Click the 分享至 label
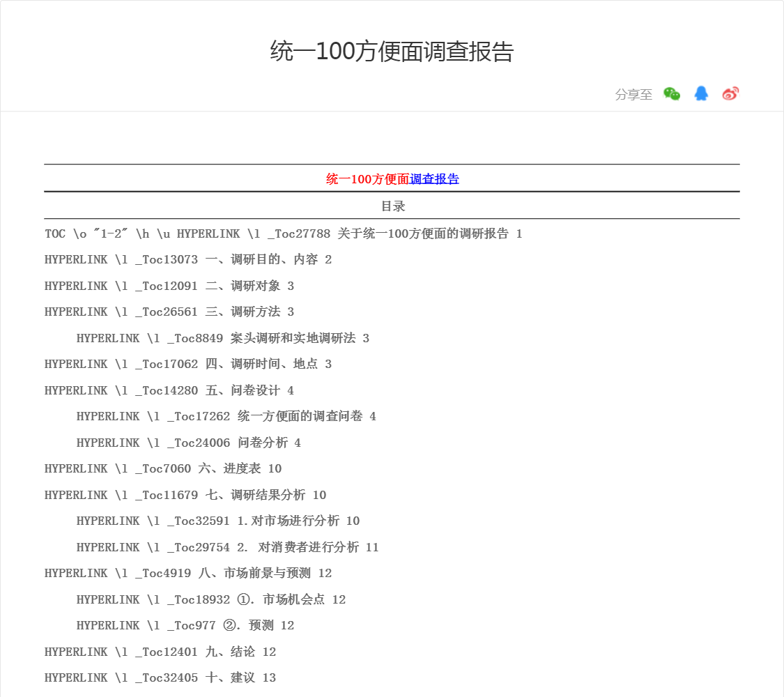784x697 pixels. 633,94
